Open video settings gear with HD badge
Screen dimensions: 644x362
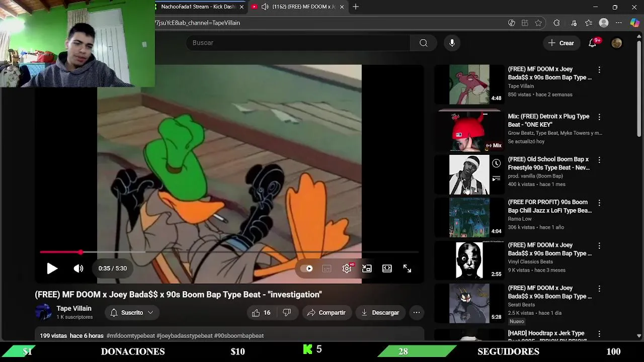tap(347, 268)
